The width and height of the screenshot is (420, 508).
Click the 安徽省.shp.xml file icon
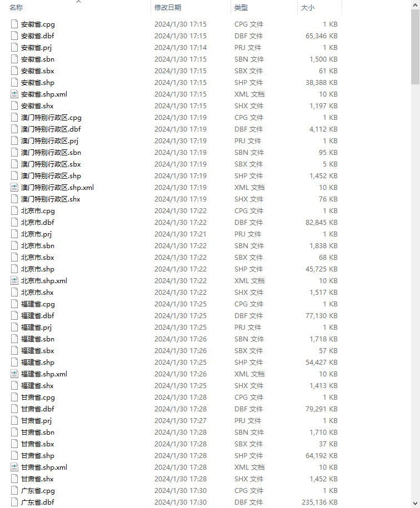pos(14,94)
